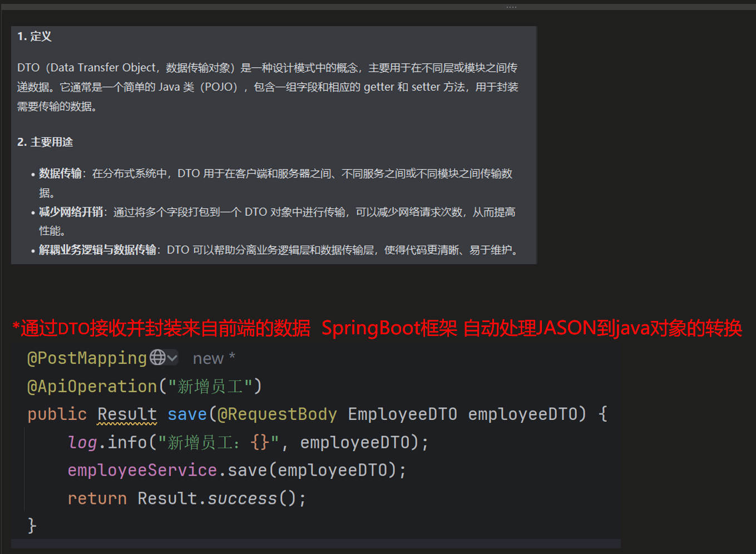The image size is (756, 554).
Task: Click the "新增员工: {}" log string
Action: pyautogui.click(x=218, y=442)
